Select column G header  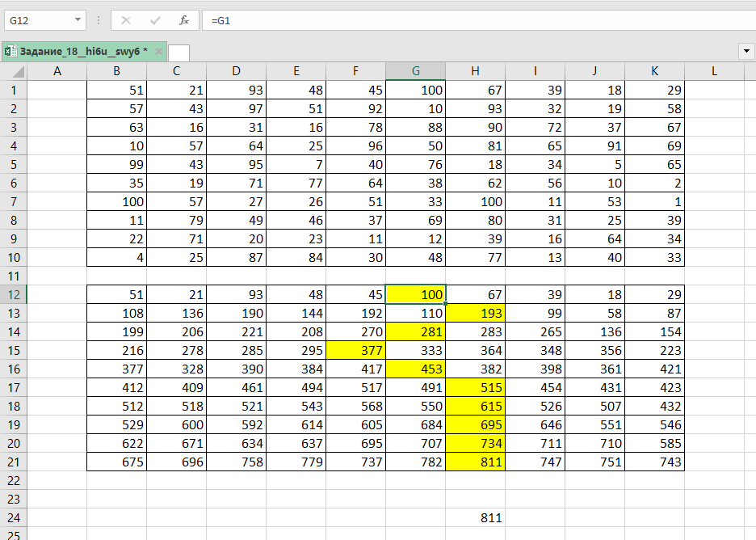click(x=415, y=71)
